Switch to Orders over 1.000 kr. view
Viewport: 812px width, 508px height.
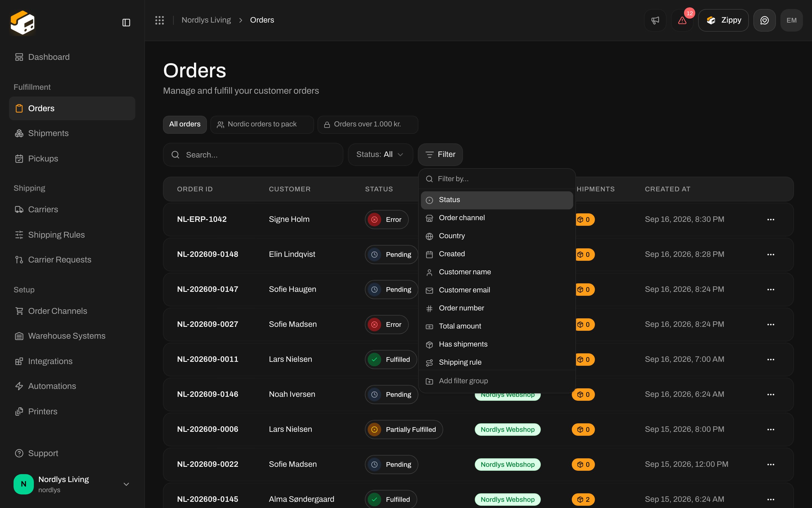367,124
